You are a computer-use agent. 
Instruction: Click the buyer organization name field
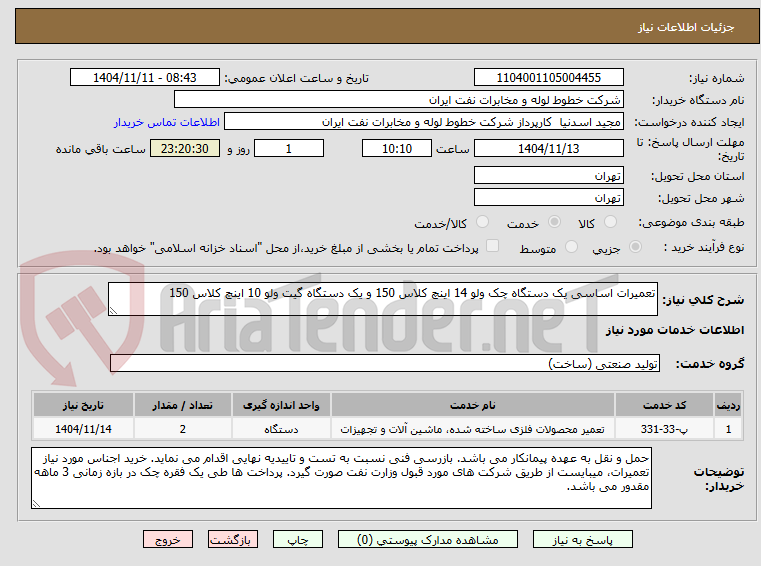(x=398, y=100)
